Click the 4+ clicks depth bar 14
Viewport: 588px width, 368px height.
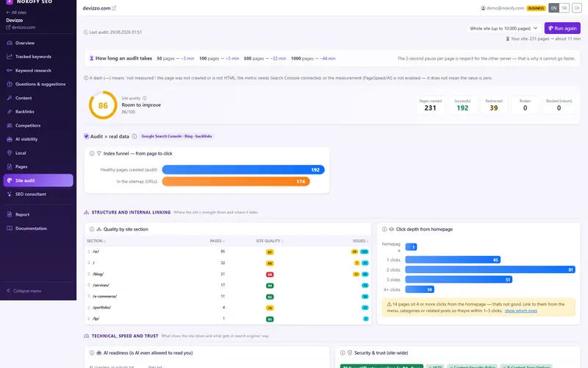(420, 289)
